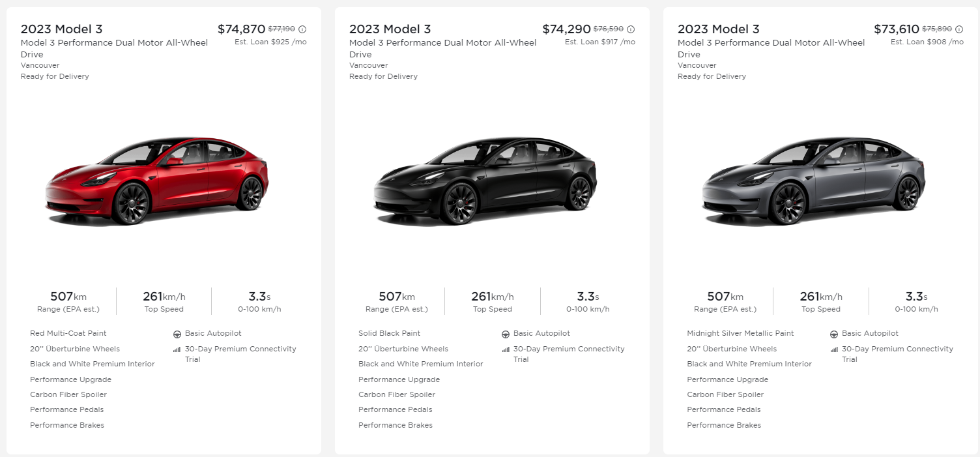The image size is (980, 457).
Task: Click the Red Multi-Coat Paint feature entry
Action: (70, 333)
